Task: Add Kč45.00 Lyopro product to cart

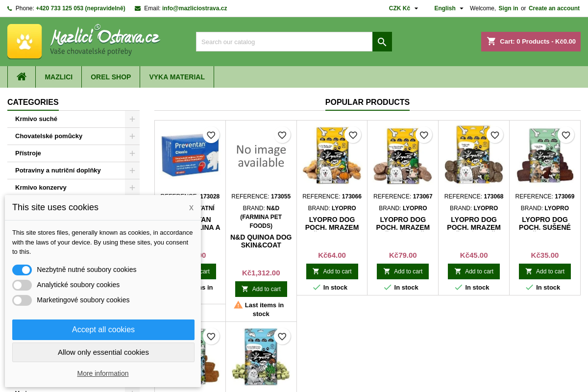Action: tap(474, 271)
